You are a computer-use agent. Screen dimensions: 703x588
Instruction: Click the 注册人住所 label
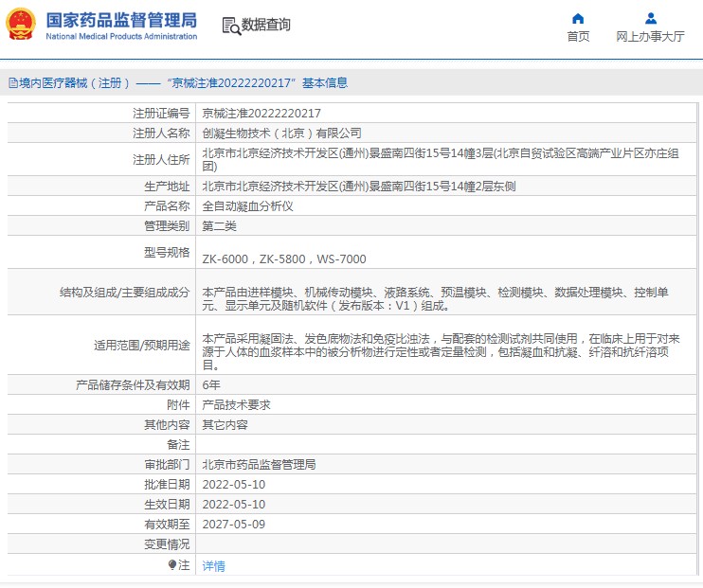click(161, 160)
